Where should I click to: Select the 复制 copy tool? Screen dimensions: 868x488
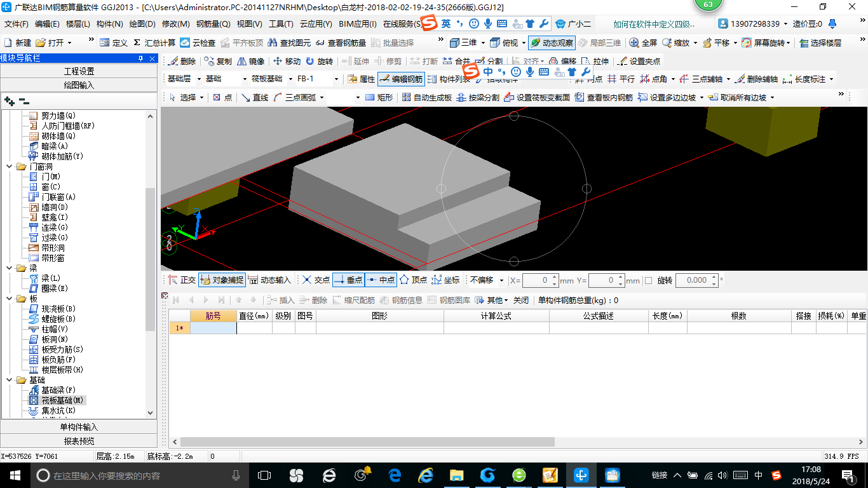click(x=218, y=62)
